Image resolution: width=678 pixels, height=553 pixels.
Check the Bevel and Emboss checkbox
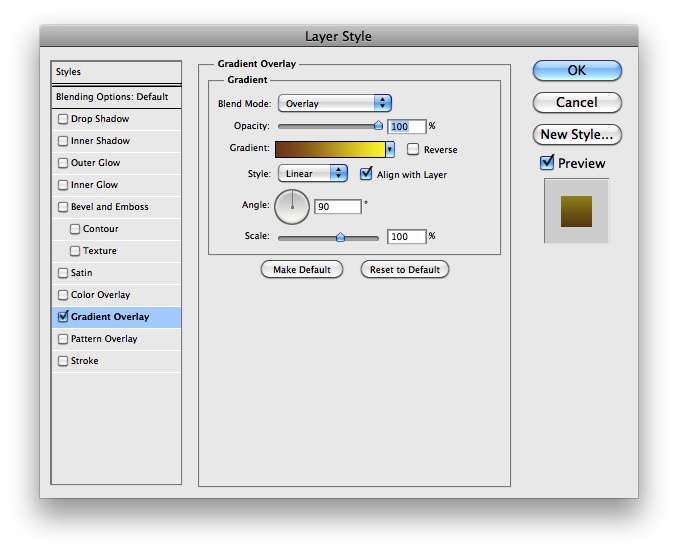[63, 207]
